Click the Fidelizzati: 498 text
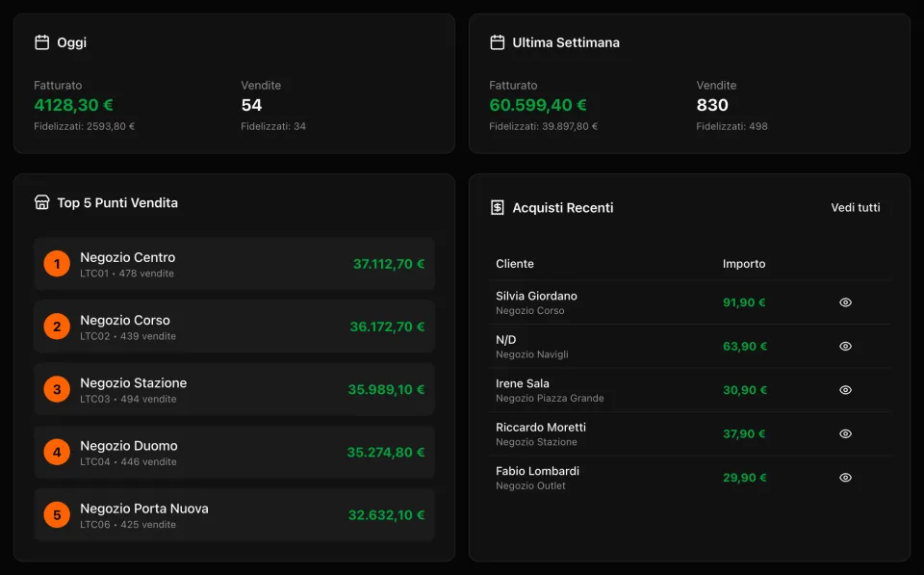 tap(731, 126)
